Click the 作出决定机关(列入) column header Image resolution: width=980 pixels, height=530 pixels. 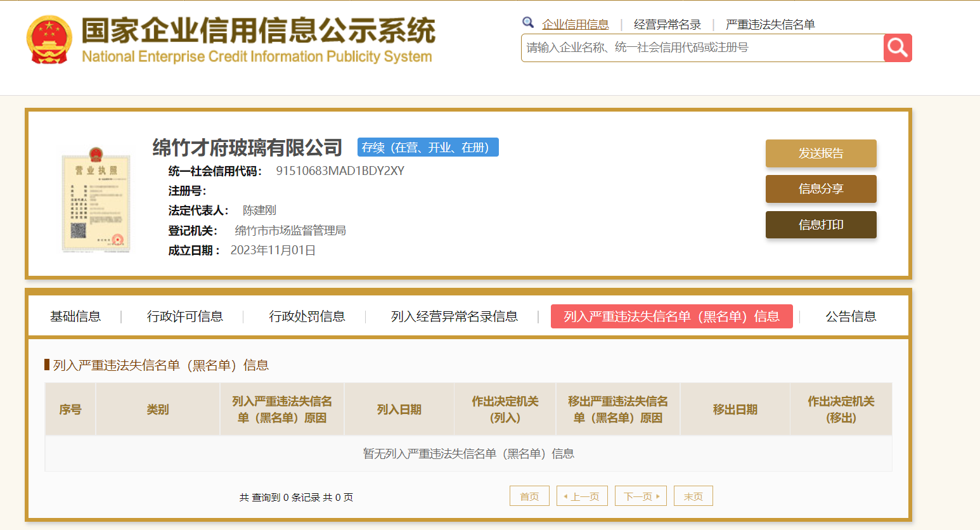pos(505,409)
